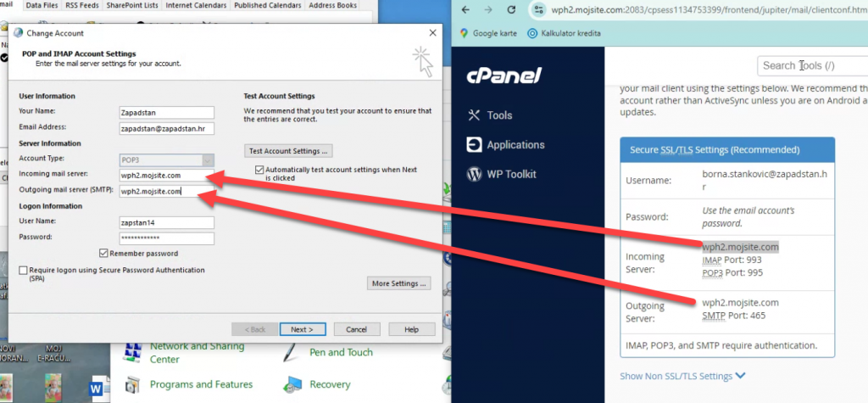Image resolution: width=868 pixels, height=403 pixels.
Task: Click the POP3 Port: 995 text
Action: pos(732,272)
